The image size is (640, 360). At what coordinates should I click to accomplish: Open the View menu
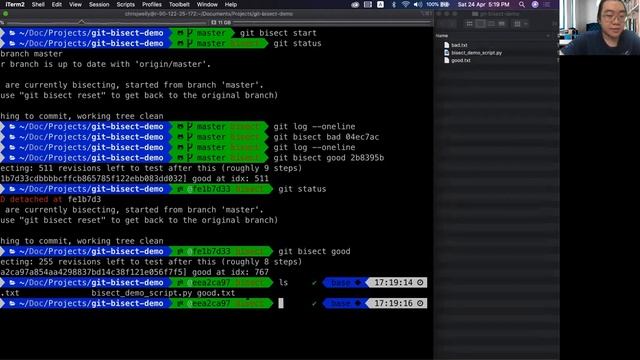pyautogui.click(x=75, y=4)
